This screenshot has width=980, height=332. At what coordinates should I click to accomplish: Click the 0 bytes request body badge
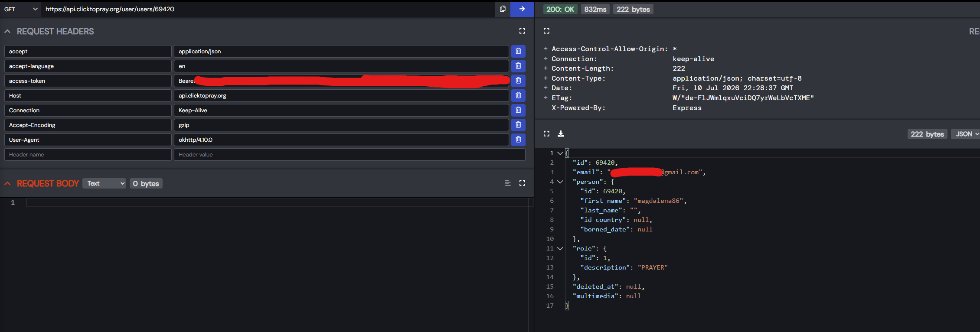click(146, 183)
